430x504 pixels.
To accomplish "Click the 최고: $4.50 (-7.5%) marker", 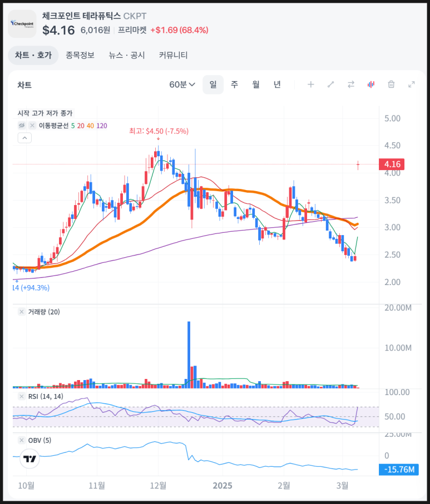I will point(159,131).
